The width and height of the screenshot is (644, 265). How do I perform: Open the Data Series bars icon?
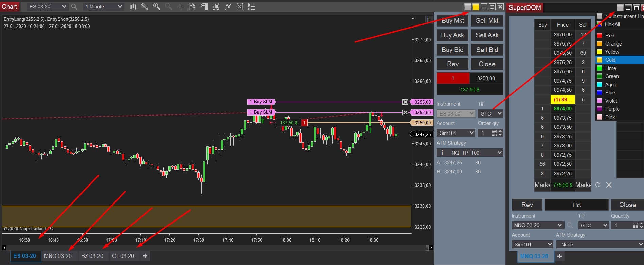(133, 6)
